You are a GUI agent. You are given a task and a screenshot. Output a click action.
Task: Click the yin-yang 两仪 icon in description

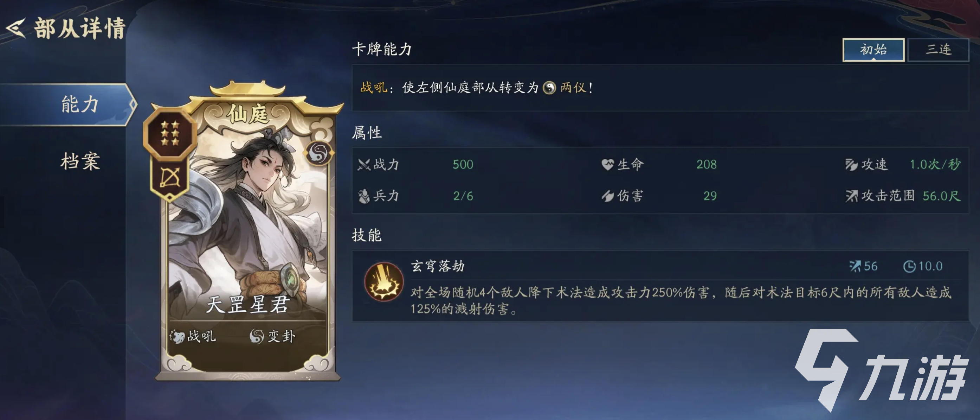tap(549, 88)
